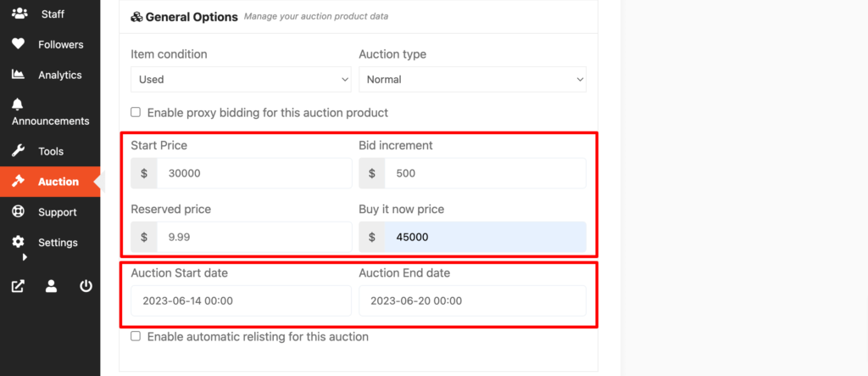The width and height of the screenshot is (868, 376).
Task: Click the user profile icon at sidebar bottom
Action: [x=51, y=286]
